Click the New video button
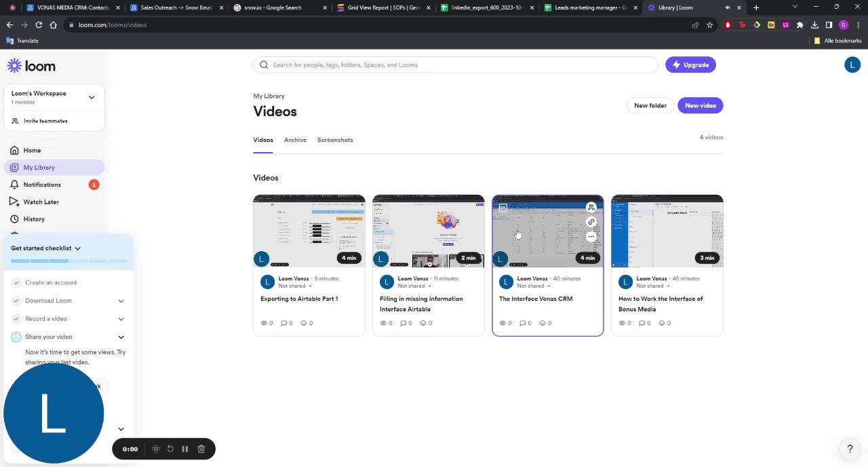 (701, 105)
